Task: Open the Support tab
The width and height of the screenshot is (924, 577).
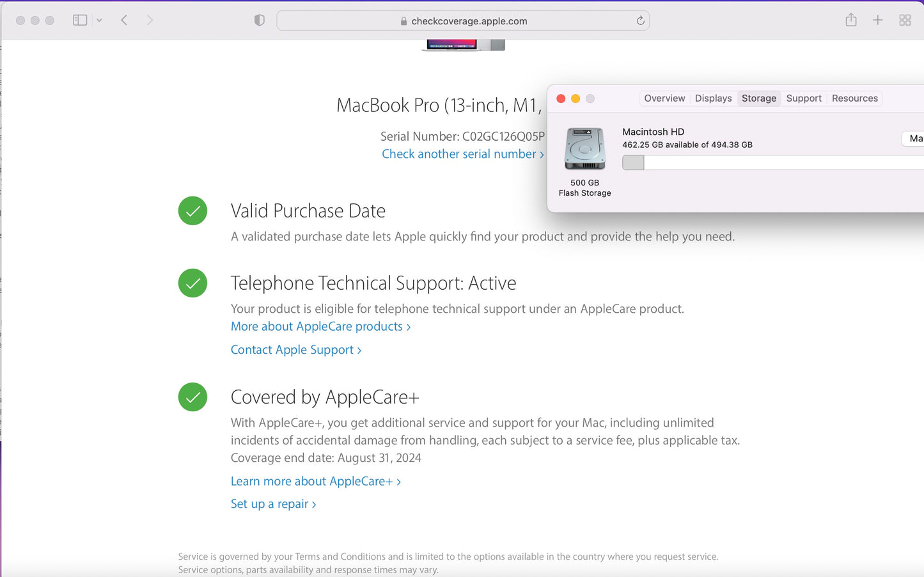Action: click(x=804, y=99)
